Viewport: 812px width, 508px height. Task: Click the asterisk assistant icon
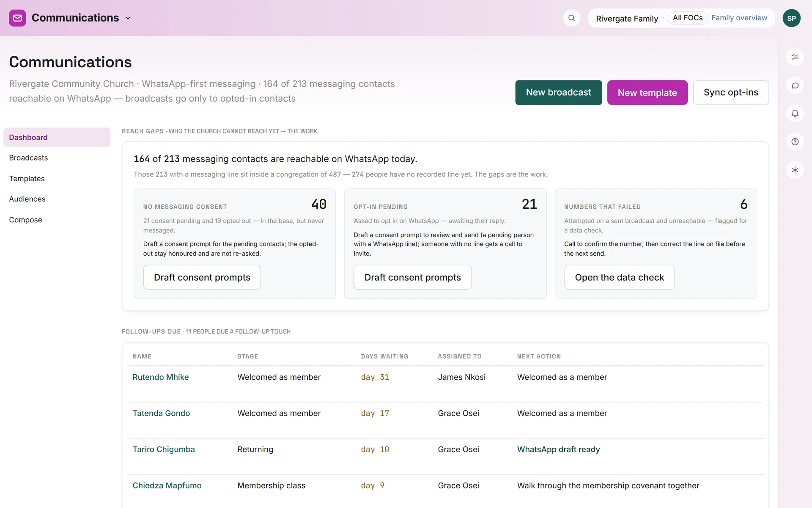[795, 170]
